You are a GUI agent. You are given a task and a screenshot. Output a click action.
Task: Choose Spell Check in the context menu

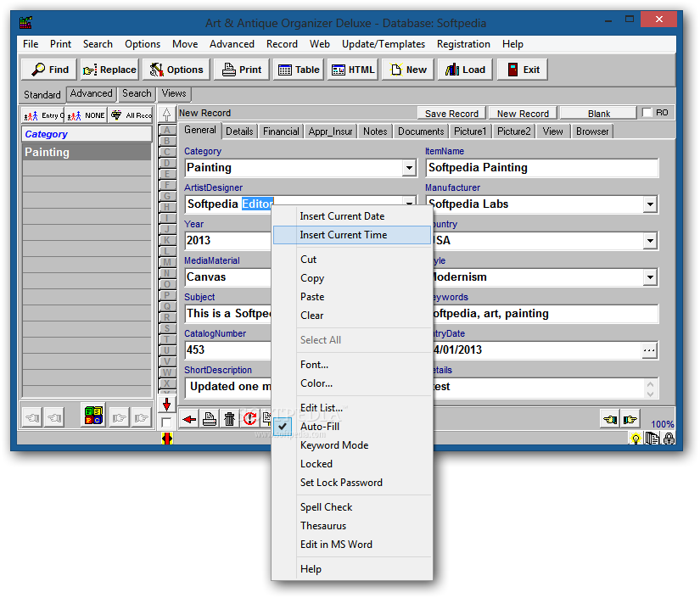(352, 507)
